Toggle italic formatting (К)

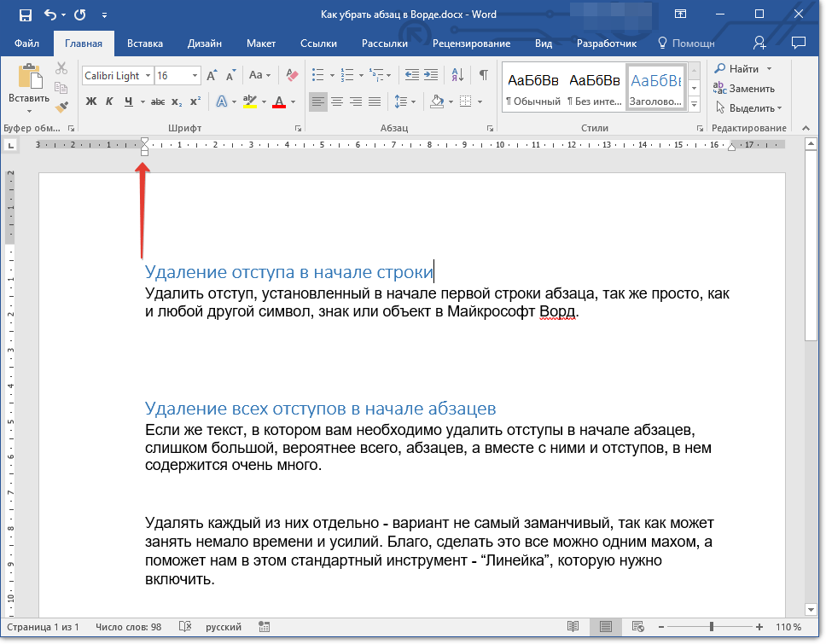point(109,102)
